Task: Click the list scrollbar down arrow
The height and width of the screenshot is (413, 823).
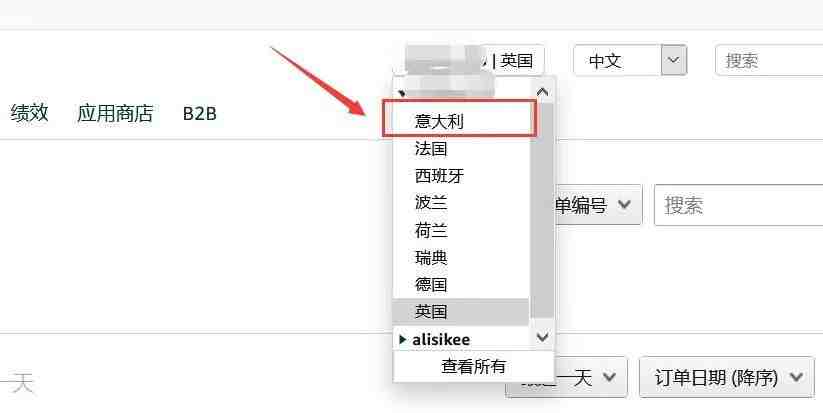Action: 542,336
